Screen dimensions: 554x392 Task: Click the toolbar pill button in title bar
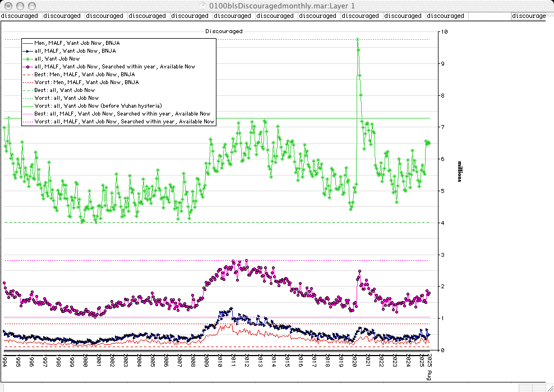[542, 6]
